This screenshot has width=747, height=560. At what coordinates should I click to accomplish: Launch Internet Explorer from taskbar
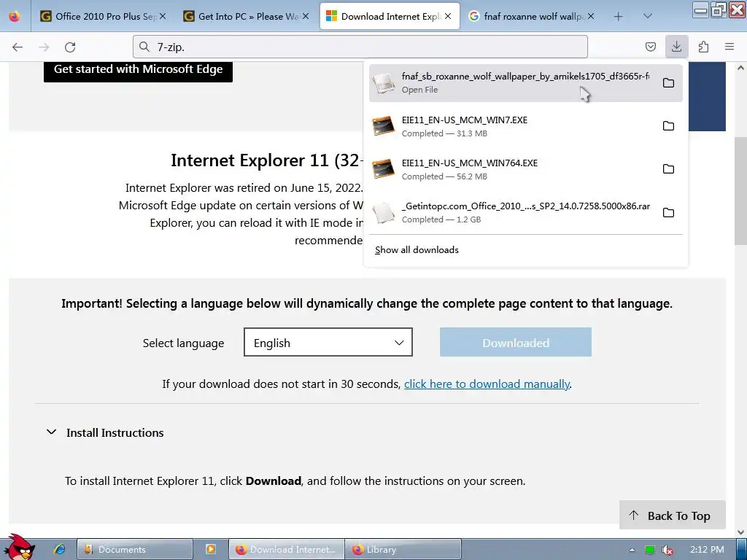pyautogui.click(x=59, y=549)
